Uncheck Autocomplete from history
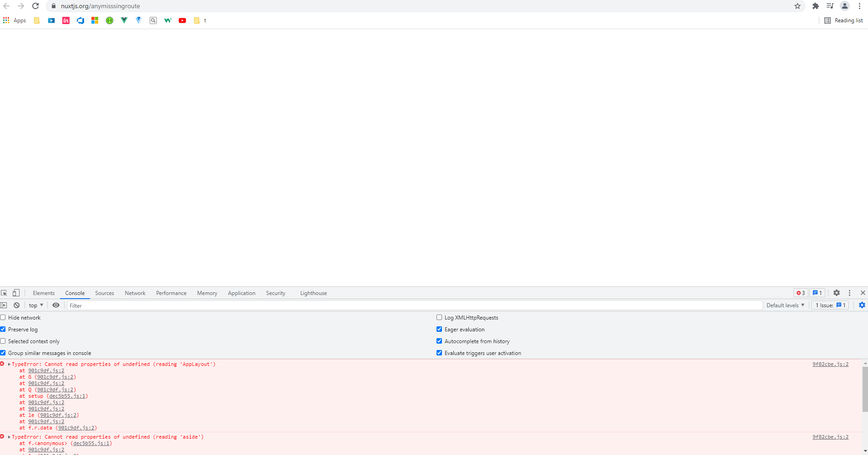Viewport: 868px width, 455px height. point(439,341)
